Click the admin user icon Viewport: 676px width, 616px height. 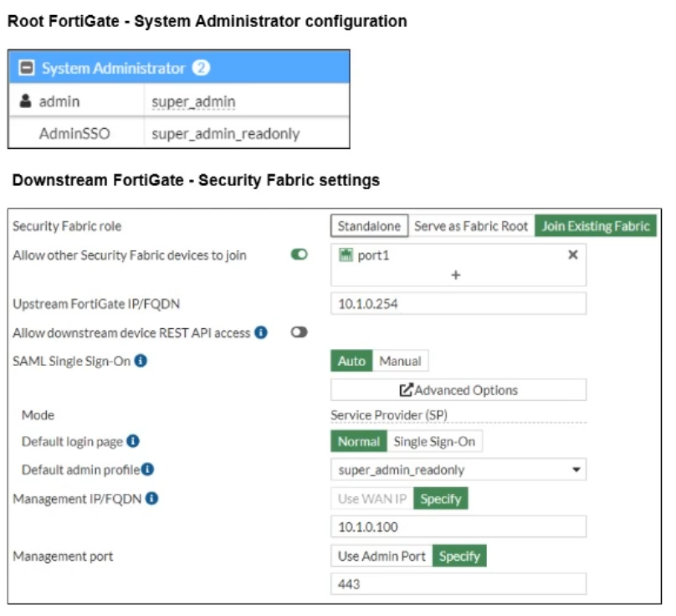26,102
